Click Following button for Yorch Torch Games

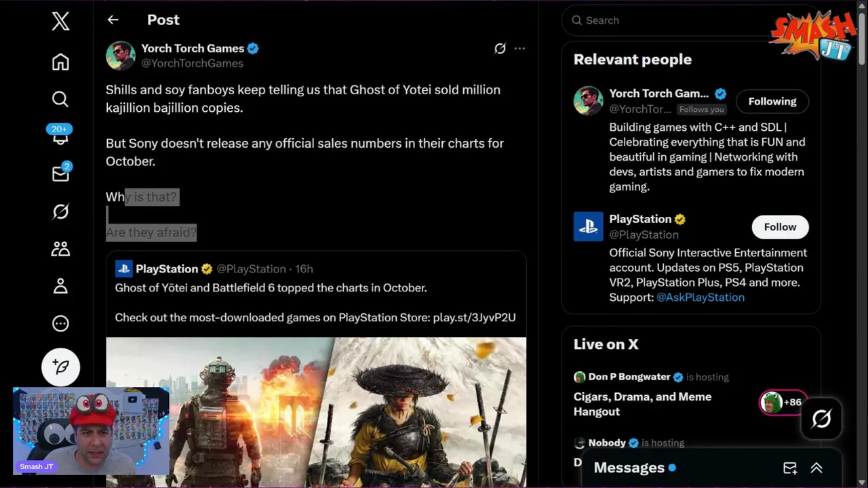pos(772,101)
